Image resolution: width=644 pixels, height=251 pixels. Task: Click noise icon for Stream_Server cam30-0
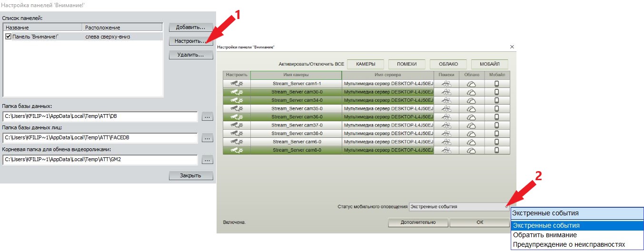click(x=446, y=92)
